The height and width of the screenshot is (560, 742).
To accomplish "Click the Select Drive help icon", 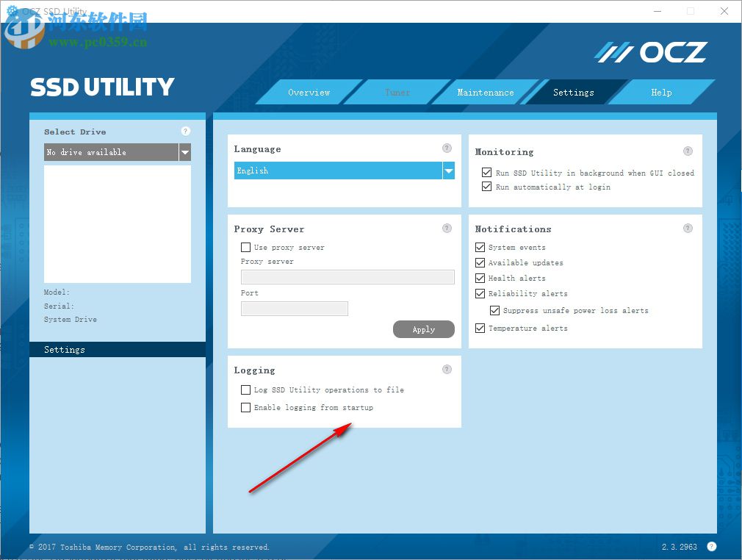I will 185,131.
